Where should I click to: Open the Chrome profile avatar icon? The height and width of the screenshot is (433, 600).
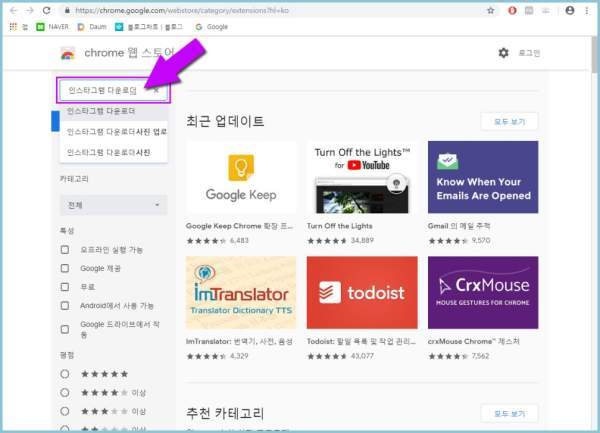click(569, 10)
